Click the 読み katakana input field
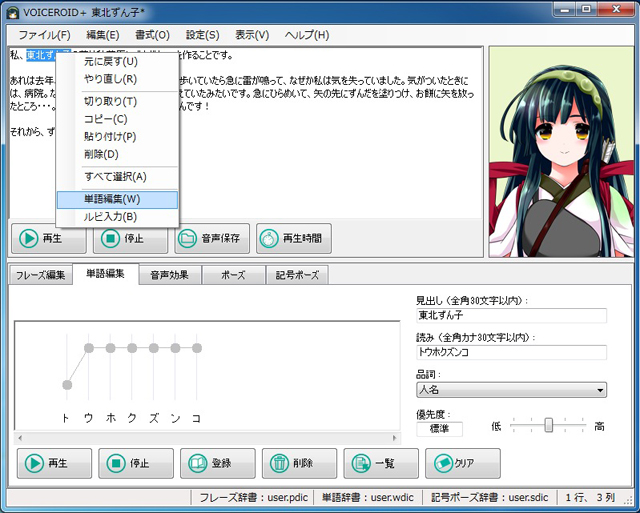 point(511,352)
